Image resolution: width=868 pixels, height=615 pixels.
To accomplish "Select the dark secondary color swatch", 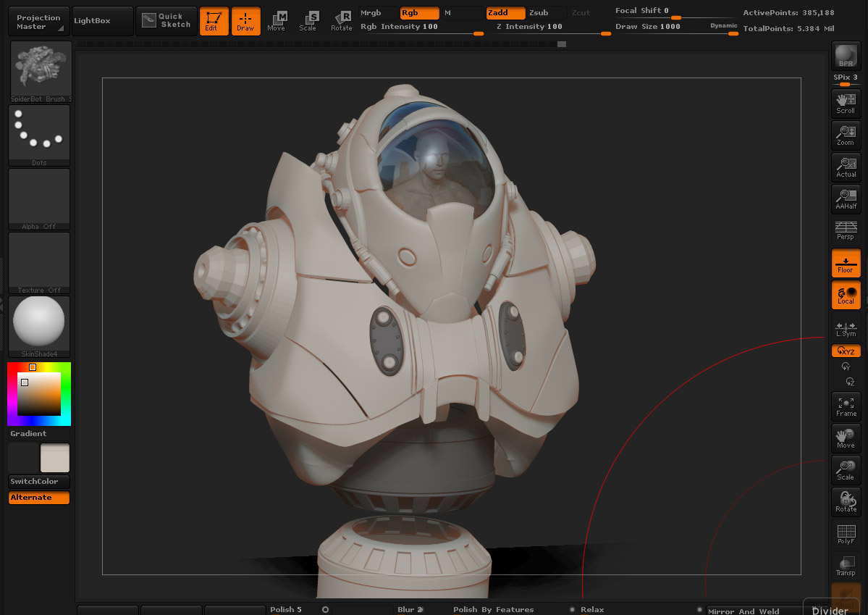I will pyautogui.click(x=23, y=458).
